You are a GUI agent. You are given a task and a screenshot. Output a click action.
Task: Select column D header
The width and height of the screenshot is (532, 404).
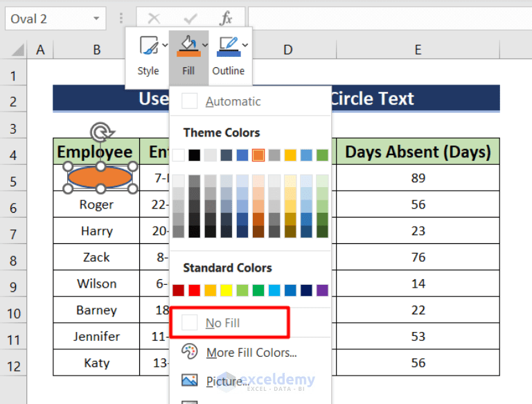tap(288, 50)
